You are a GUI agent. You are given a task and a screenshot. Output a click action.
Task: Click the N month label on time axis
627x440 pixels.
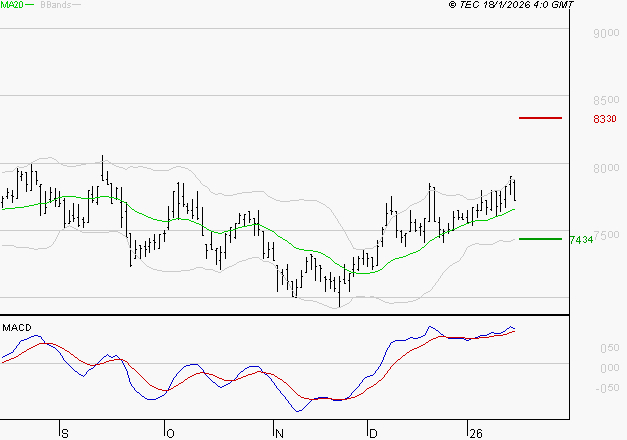coord(280,434)
